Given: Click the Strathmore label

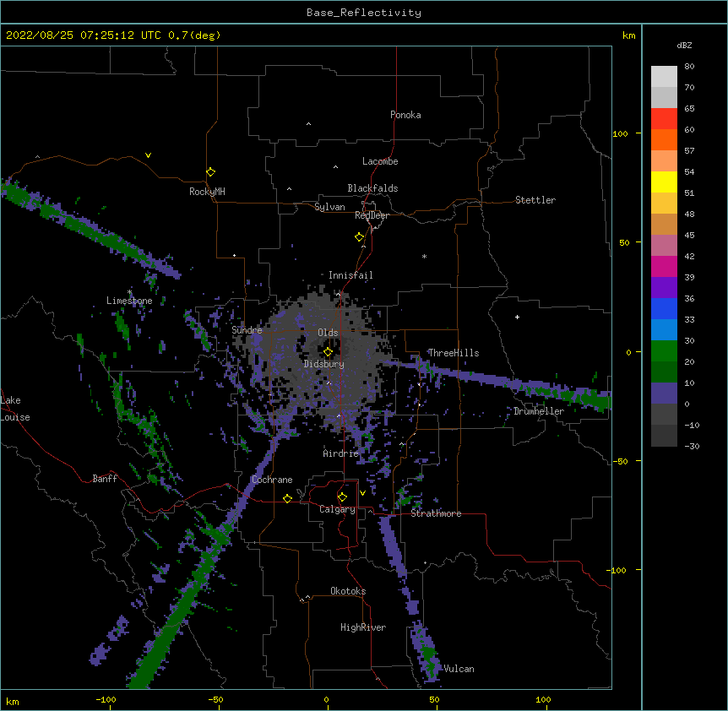Looking at the screenshot, I should click(x=436, y=513).
